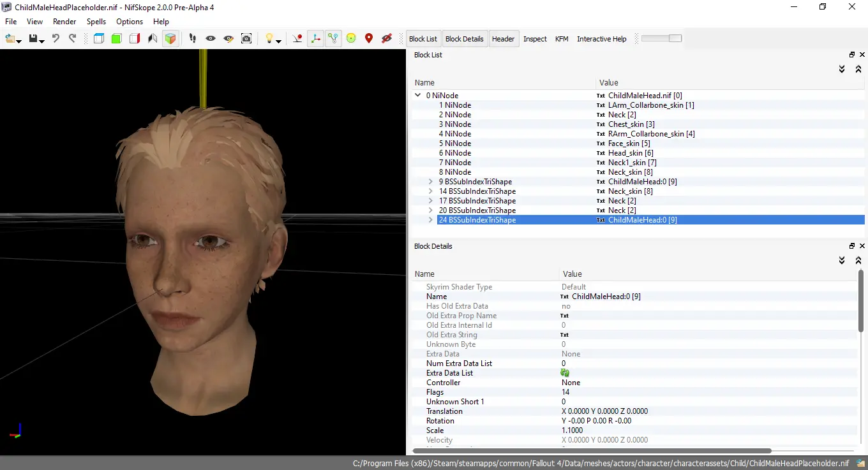
Task: Select the 1 NiNode row
Action: click(x=638, y=105)
